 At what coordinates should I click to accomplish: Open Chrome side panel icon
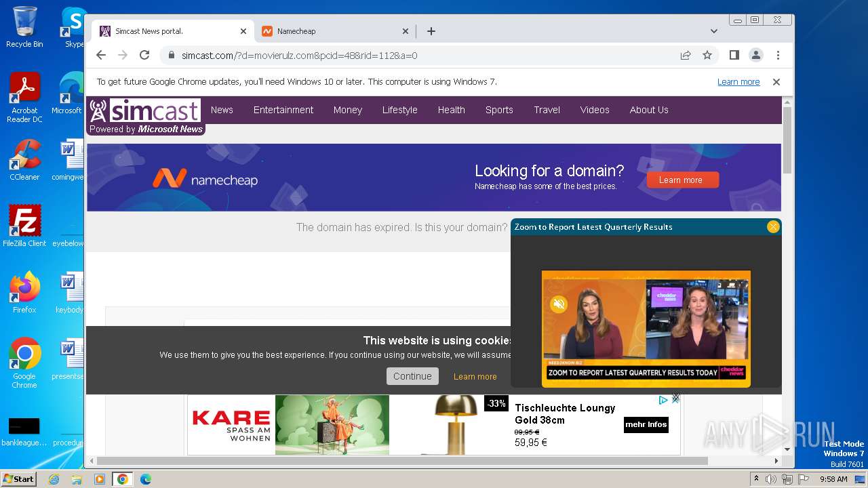(734, 55)
